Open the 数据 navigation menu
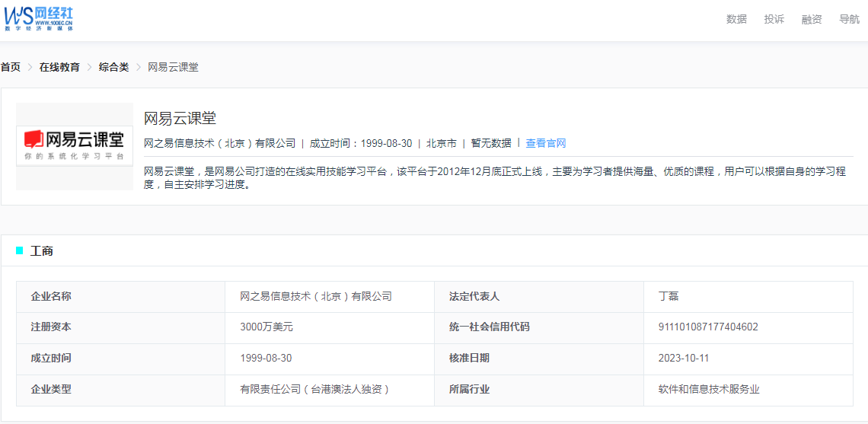The width and height of the screenshot is (868, 424). pyautogui.click(x=736, y=20)
